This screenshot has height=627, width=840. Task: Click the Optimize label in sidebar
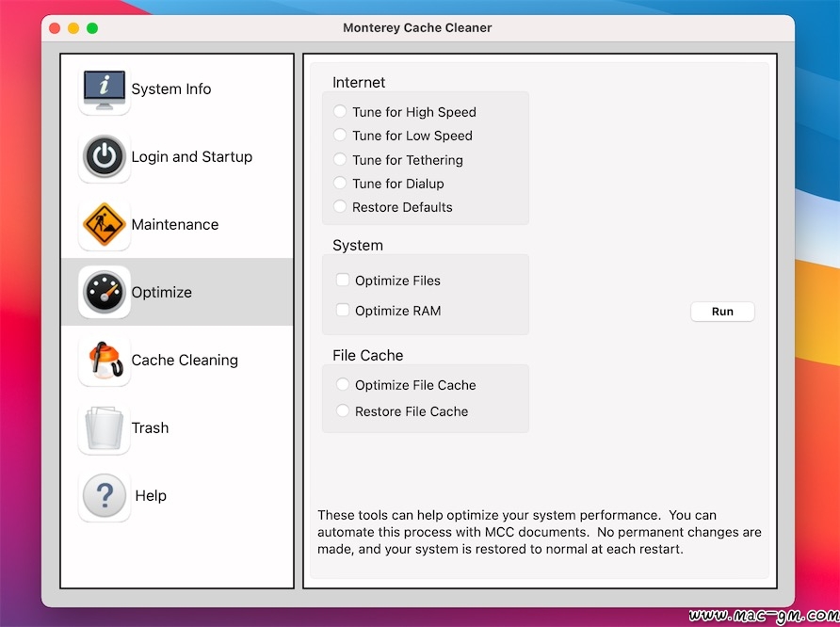[161, 292]
